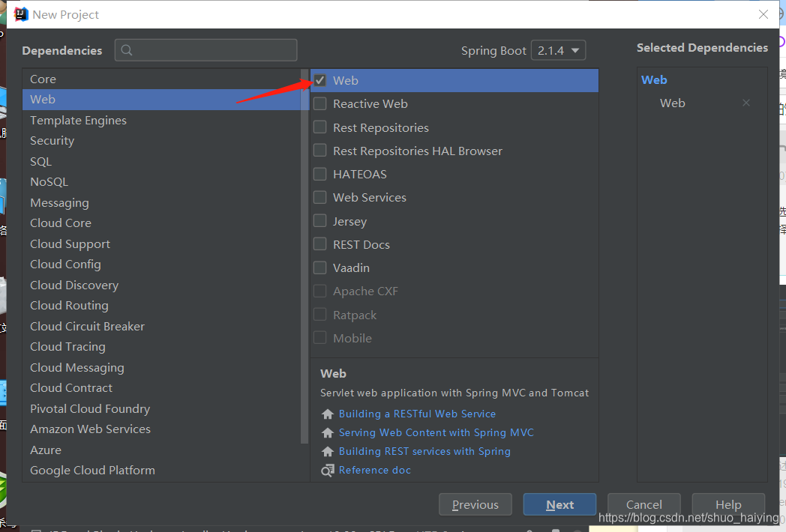Select the NoSQL category
The height and width of the screenshot is (532, 786).
click(162, 182)
